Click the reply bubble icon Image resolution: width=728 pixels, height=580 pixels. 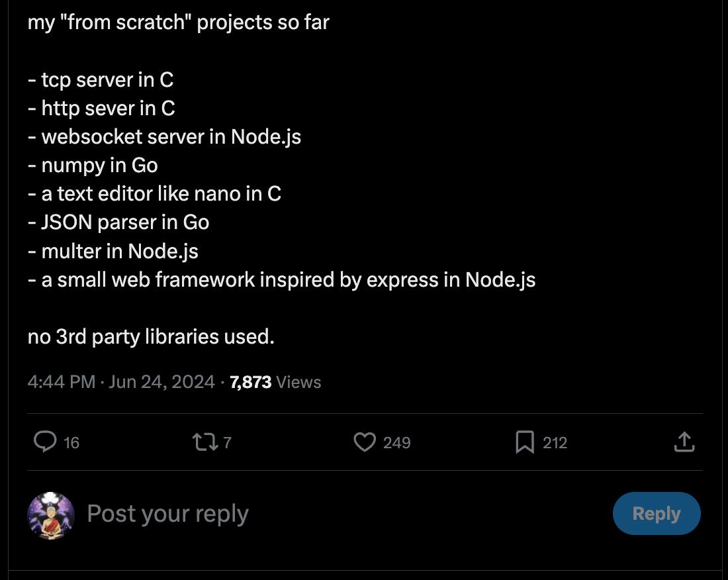(x=46, y=442)
